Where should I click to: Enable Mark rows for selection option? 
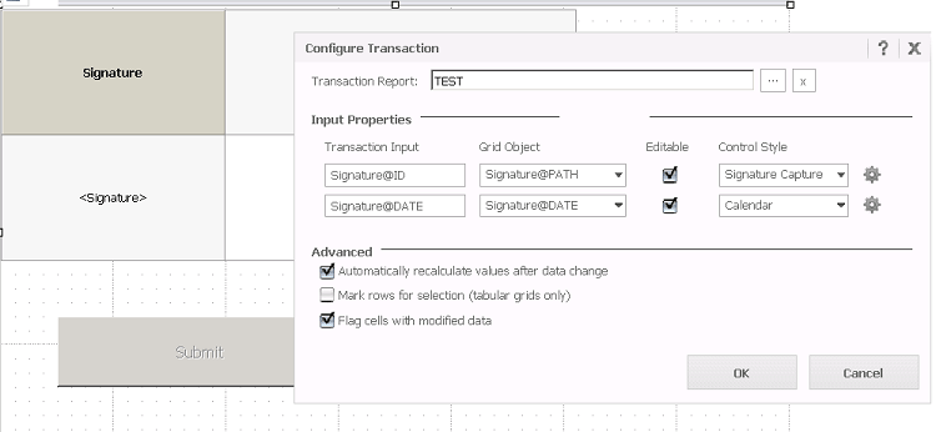pos(326,295)
